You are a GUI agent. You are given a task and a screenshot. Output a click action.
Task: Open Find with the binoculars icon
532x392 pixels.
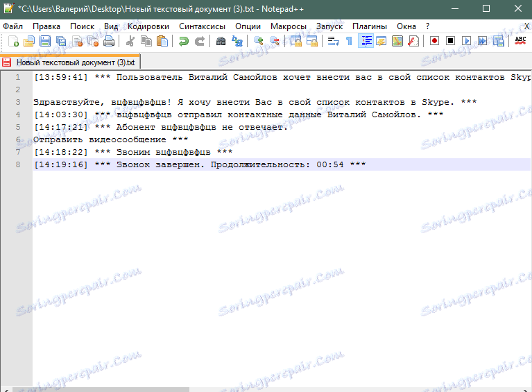tap(221, 42)
